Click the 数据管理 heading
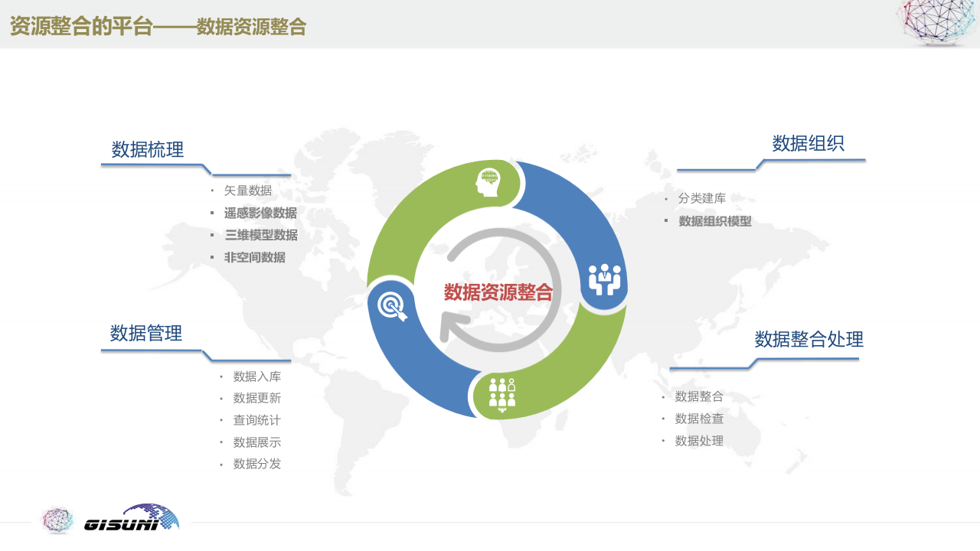The height and width of the screenshot is (551, 980). [146, 333]
